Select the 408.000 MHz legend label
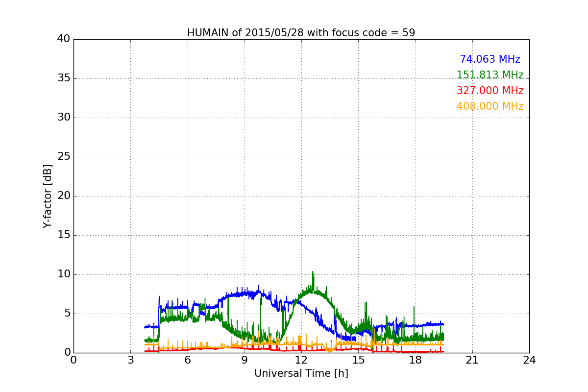Viewport: 588px width, 392px height. click(x=490, y=106)
